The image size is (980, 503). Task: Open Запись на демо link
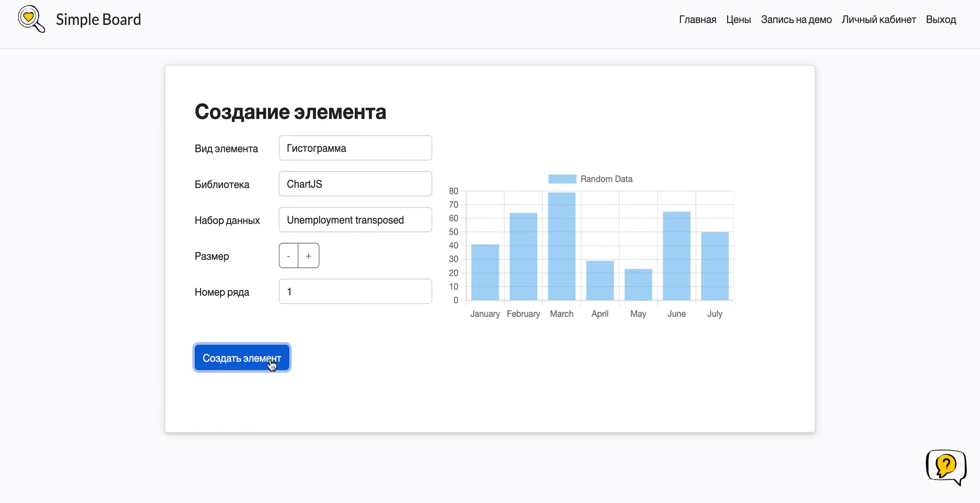pos(796,19)
